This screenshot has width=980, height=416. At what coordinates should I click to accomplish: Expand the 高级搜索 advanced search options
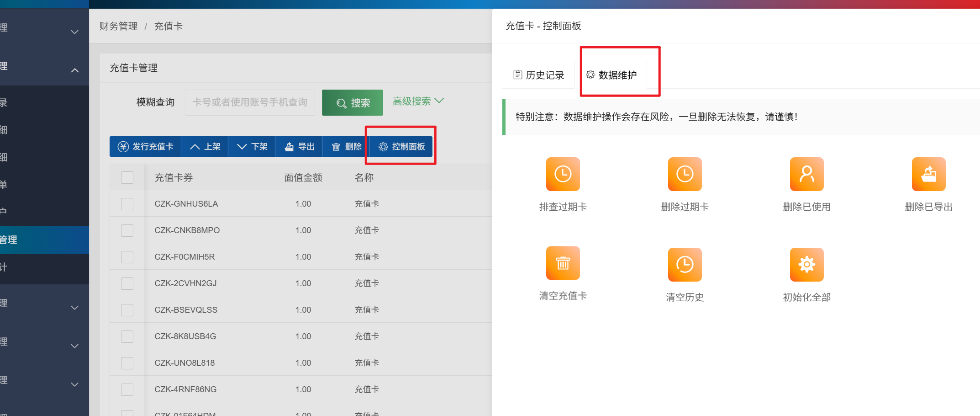(418, 101)
